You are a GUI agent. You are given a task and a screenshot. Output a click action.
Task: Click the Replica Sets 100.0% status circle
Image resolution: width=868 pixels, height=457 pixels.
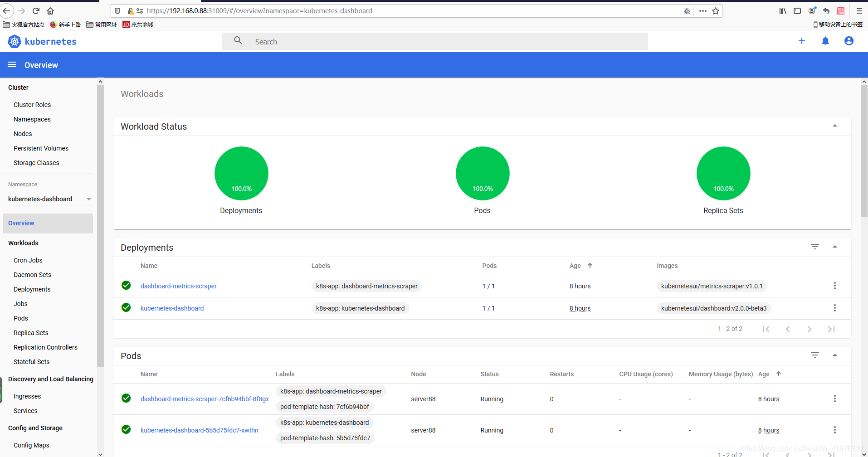point(723,173)
